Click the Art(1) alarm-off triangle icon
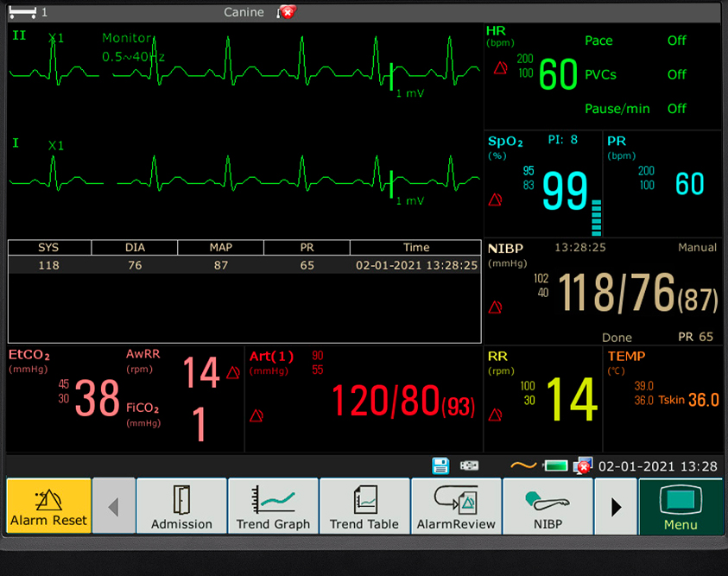 click(x=256, y=415)
